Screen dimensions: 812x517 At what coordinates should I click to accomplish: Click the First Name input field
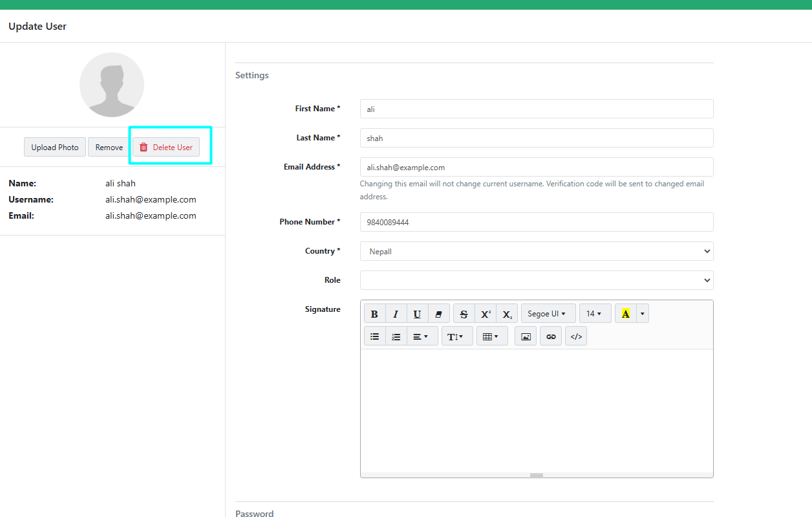(537, 109)
